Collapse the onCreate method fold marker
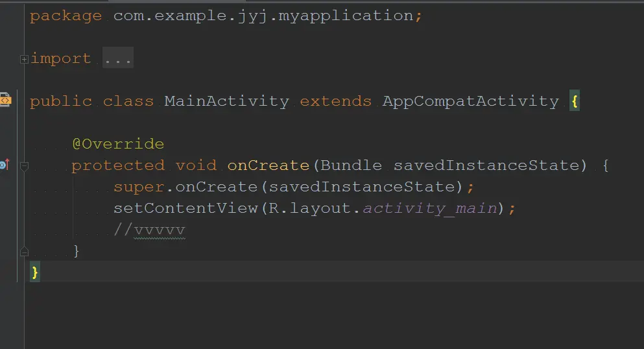This screenshot has width=644, height=349. coord(24,166)
